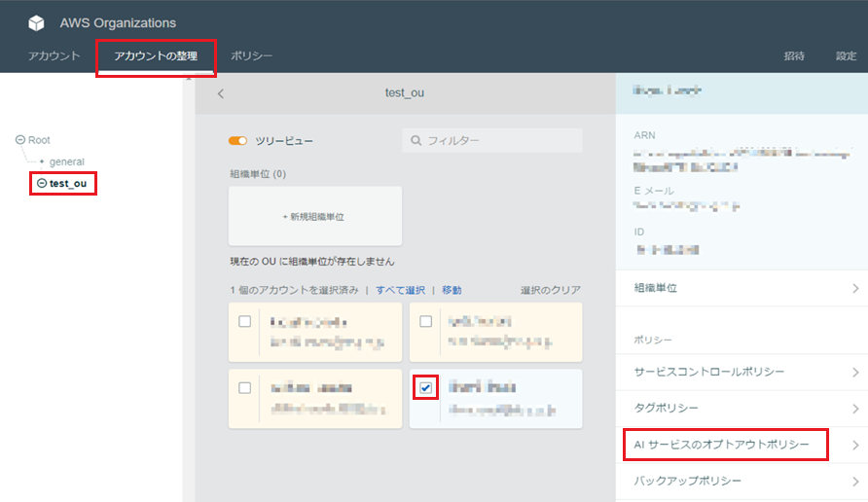Screen dimensions: 868x502
Task: Expand the 組織単位 row chevron
Action: click(x=855, y=288)
